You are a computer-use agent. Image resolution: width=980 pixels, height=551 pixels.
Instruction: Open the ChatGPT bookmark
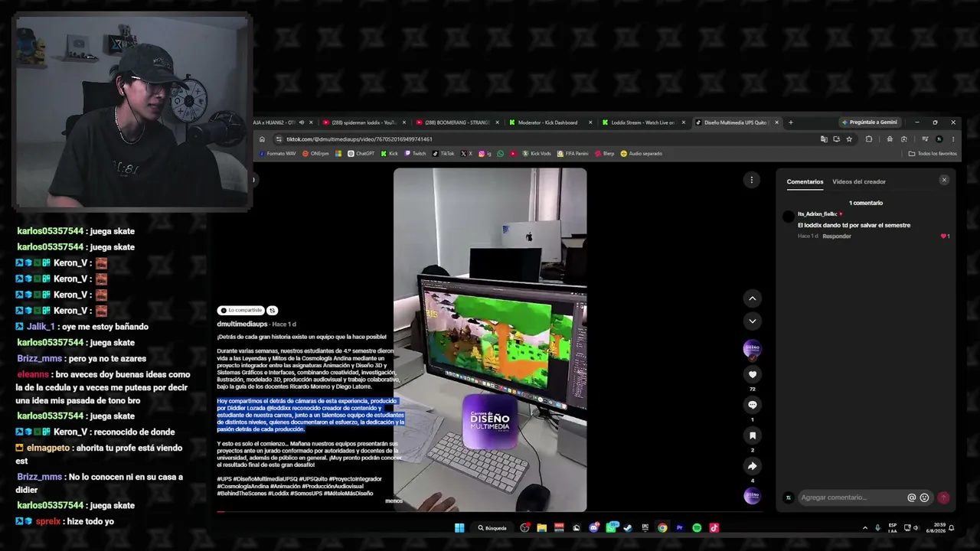[361, 153]
